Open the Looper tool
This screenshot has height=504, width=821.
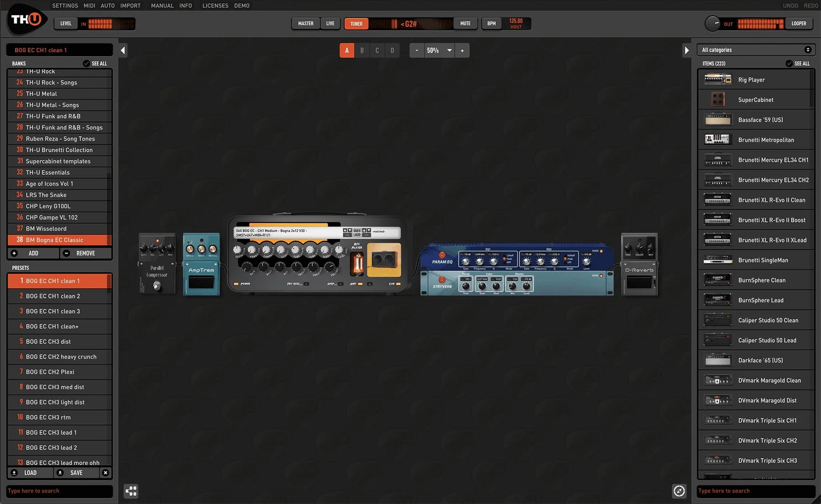point(799,23)
